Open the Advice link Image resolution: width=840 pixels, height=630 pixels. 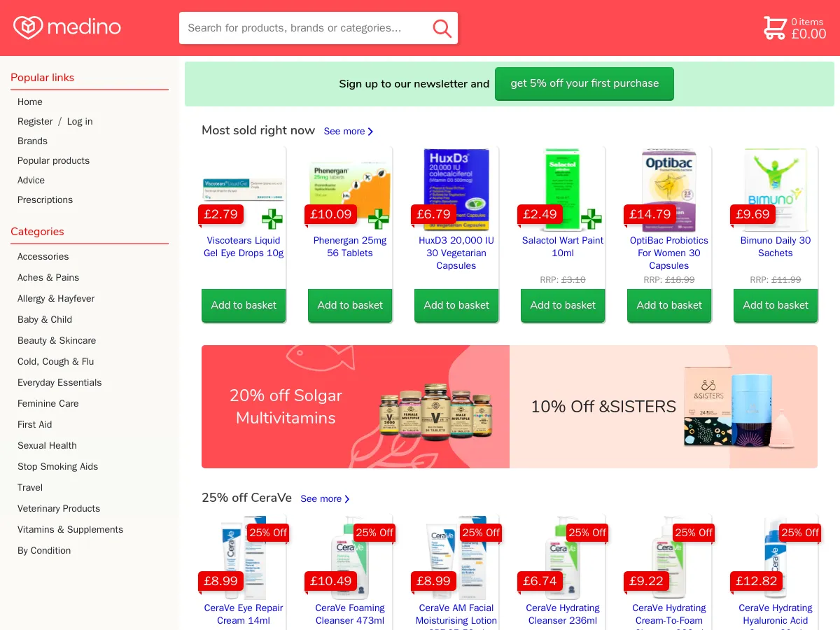point(31,180)
